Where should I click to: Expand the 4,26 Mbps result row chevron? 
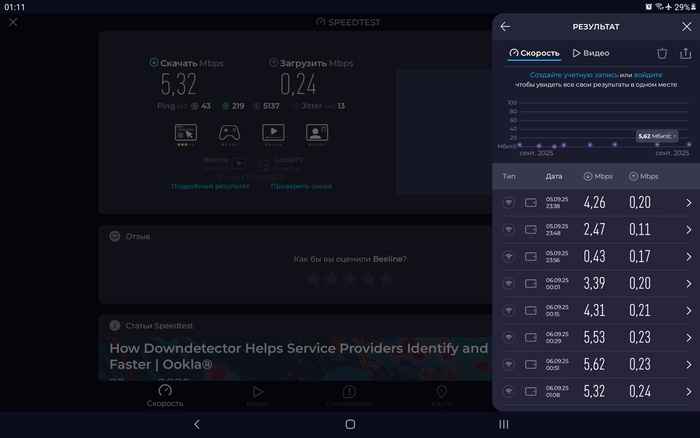(688, 203)
